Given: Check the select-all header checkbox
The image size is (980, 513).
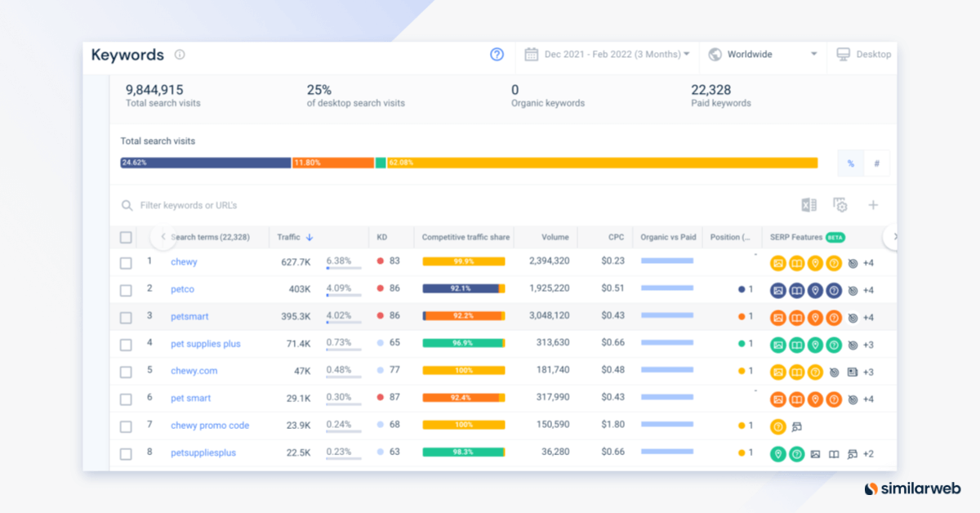Looking at the screenshot, I should [126, 238].
